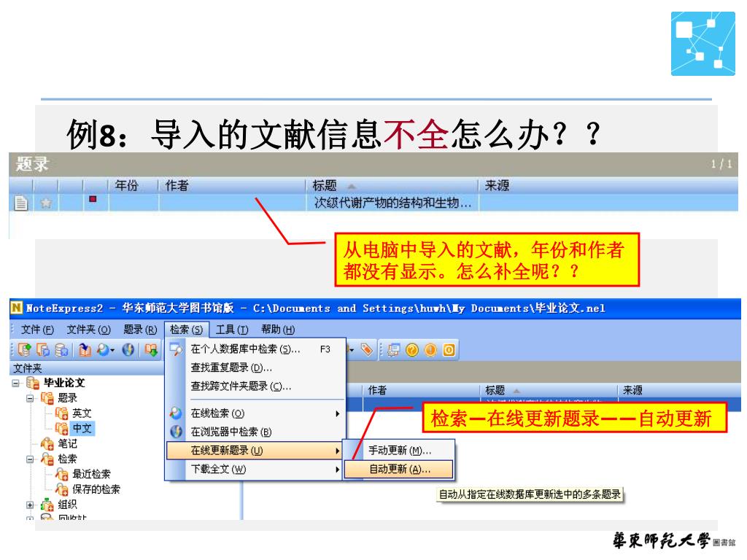
Task: Click the new database toolbar icon
Action: (24, 350)
